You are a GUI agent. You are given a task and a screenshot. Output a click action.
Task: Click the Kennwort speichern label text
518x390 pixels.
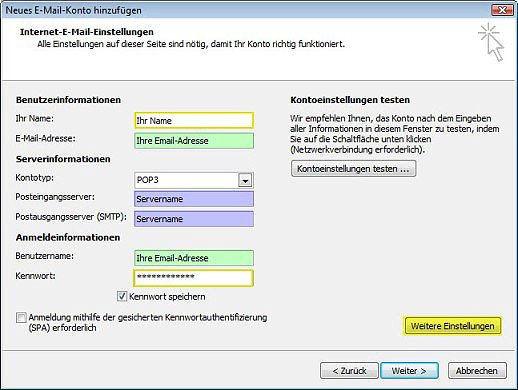[167, 296]
